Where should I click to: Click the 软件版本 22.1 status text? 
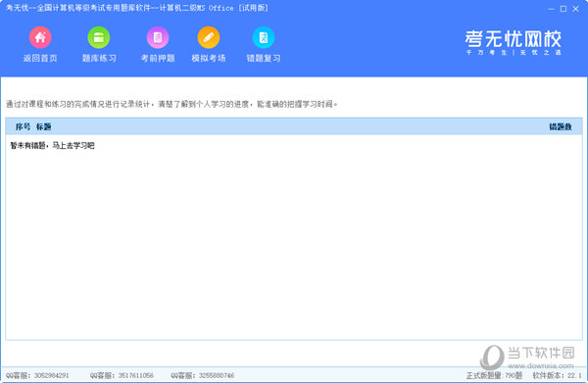pyautogui.click(x=558, y=375)
